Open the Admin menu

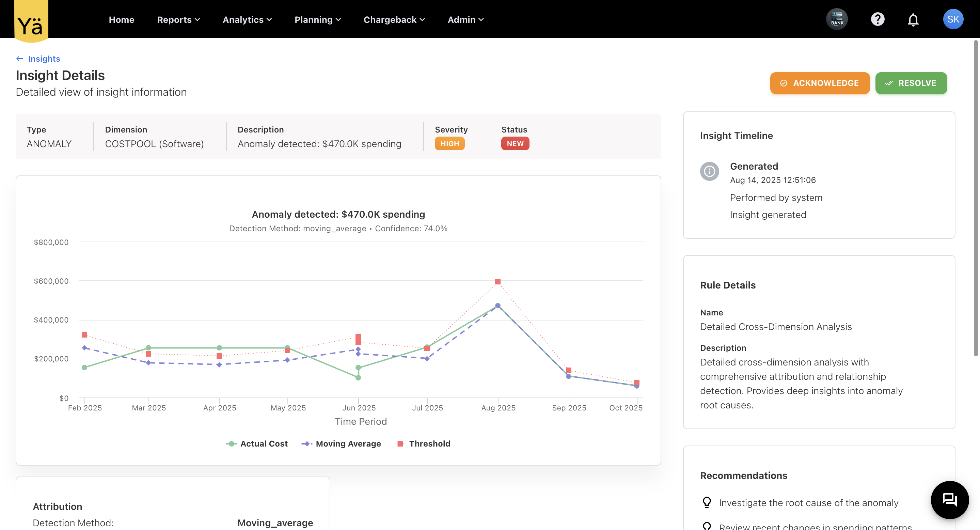pyautogui.click(x=465, y=19)
